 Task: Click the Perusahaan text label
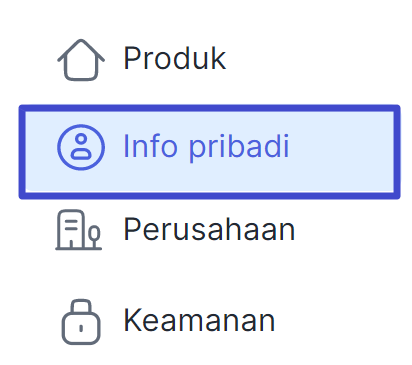(x=209, y=229)
